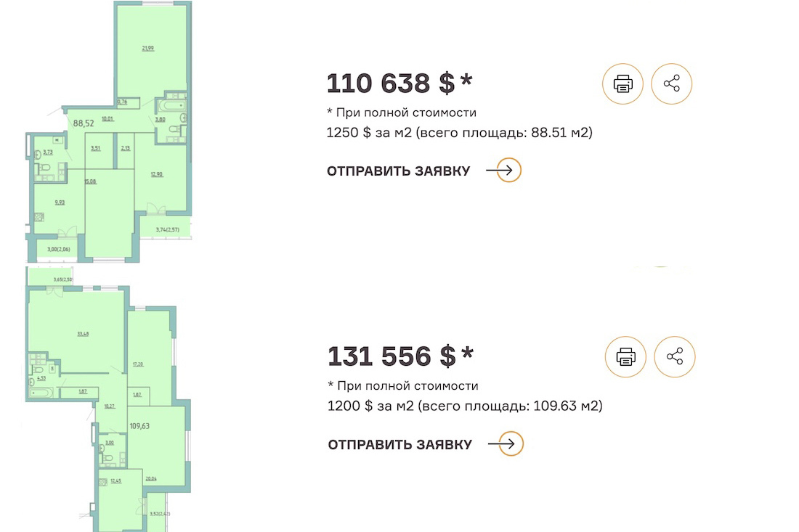Click the circled arrow for the 88.51 m2 apartment
The image size is (799, 532).
(x=509, y=171)
